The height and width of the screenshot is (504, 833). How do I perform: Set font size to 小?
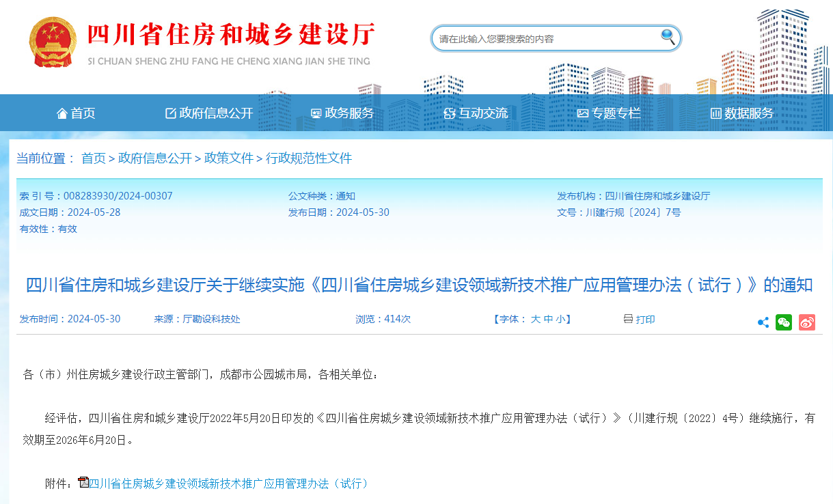(x=559, y=319)
